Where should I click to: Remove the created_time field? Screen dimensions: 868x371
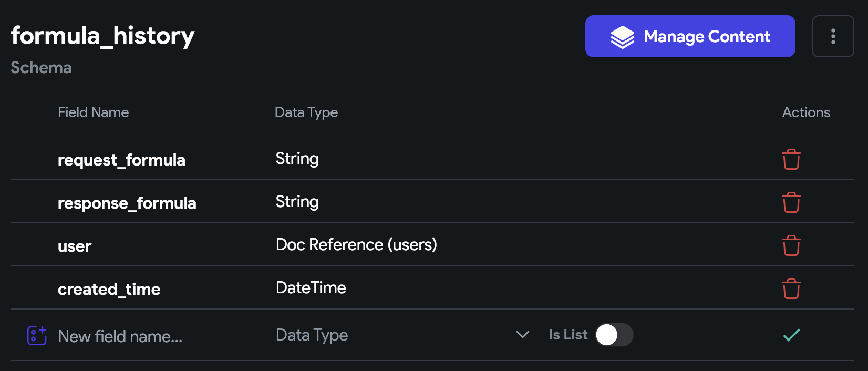[x=791, y=289]
